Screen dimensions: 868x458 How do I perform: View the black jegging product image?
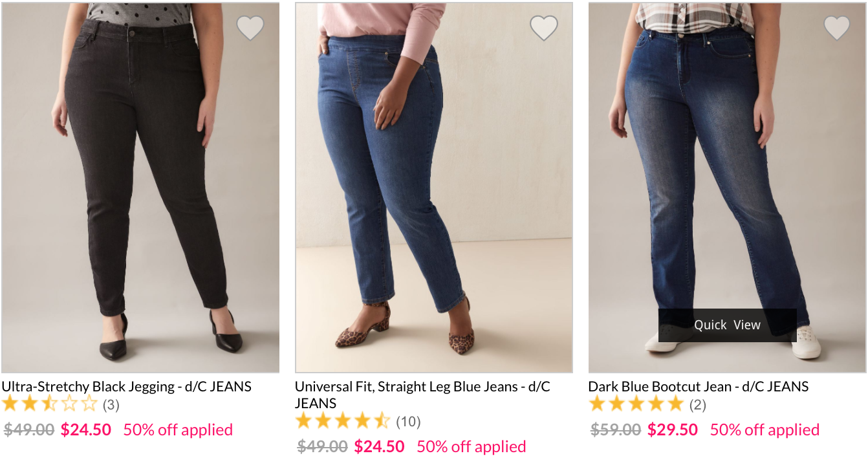(140, 188)
